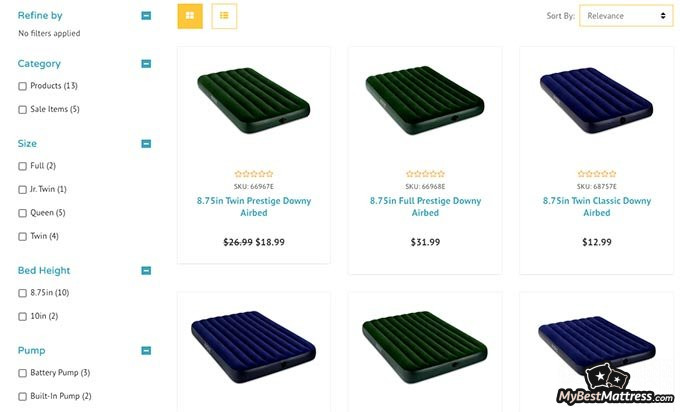Open 8.75in Full Prestige Downy Airbed link
The height and width of the screenshot is (412, 680).
point(425,207)
